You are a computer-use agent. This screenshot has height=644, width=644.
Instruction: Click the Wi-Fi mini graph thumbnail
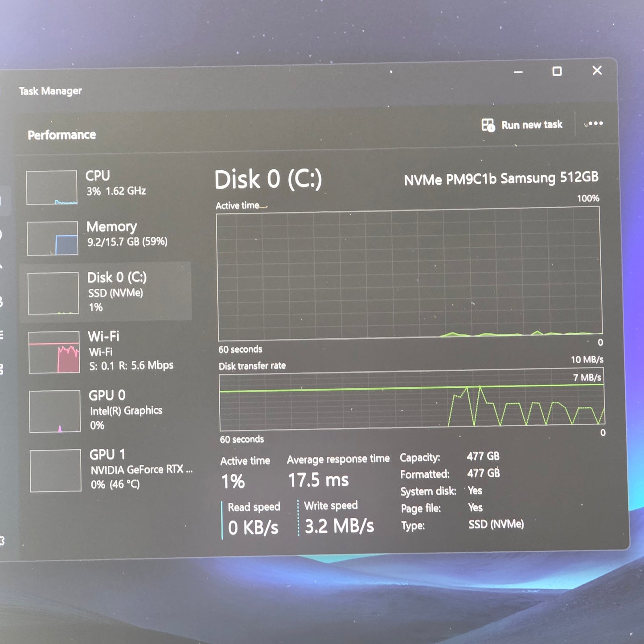54,352
